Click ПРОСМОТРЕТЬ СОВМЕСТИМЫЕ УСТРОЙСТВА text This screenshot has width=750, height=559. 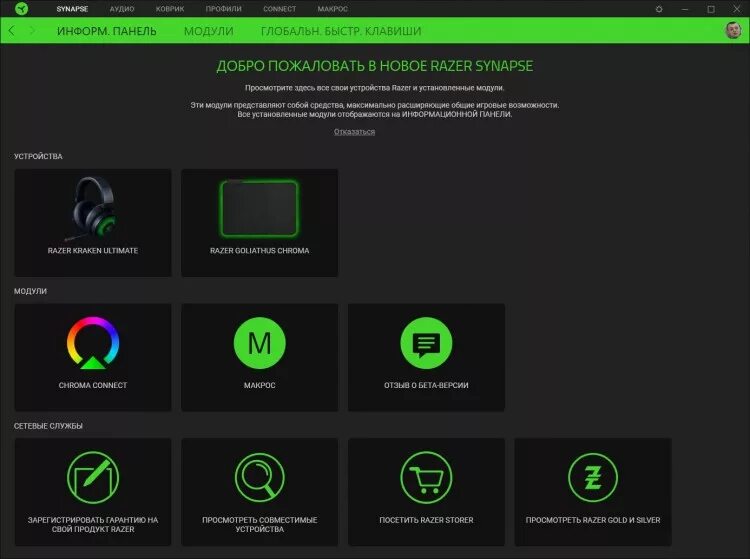(260, 525)
